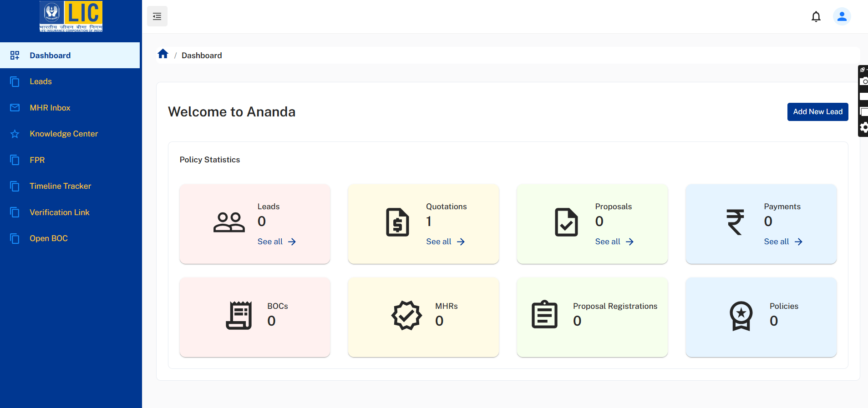868x408 pixels.
Task: Click the LIC logo
Action: click(x=71, y=16)
